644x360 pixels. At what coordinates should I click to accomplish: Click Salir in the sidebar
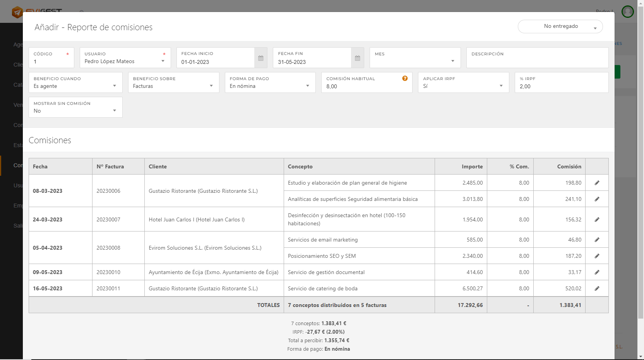tap(17, 226)
